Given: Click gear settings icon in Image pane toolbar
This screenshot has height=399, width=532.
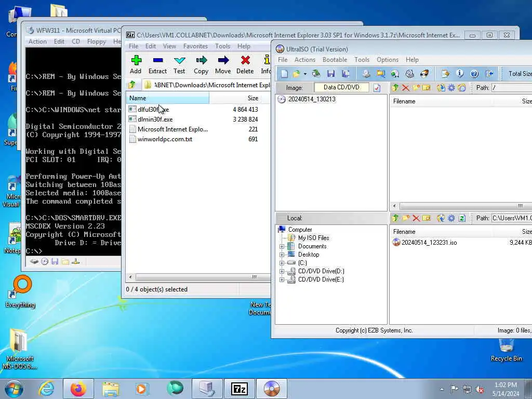Looking at the screenshot, I should [x=451, y=88].
